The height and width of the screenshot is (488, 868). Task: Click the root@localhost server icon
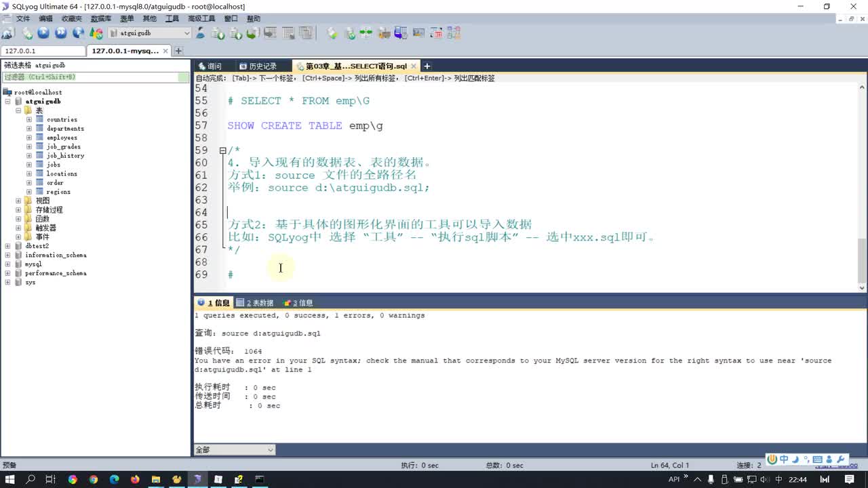[x=7, y=92]
